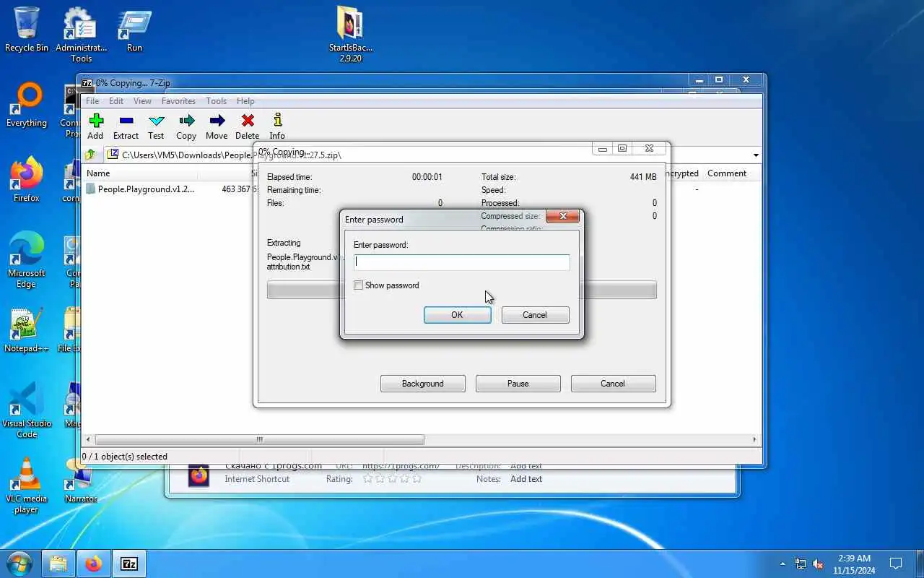Viewport: 924px width, 578px height.
Task: Open Firefox desktop shortcut
Action: click(27, 180)
